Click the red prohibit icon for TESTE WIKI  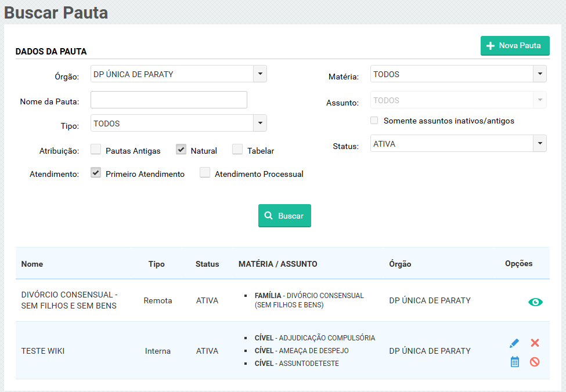tap(535, 362)
